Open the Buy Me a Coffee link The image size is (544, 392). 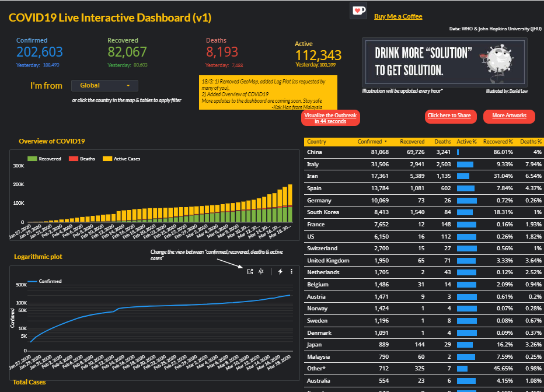click(x=398, y=16)
